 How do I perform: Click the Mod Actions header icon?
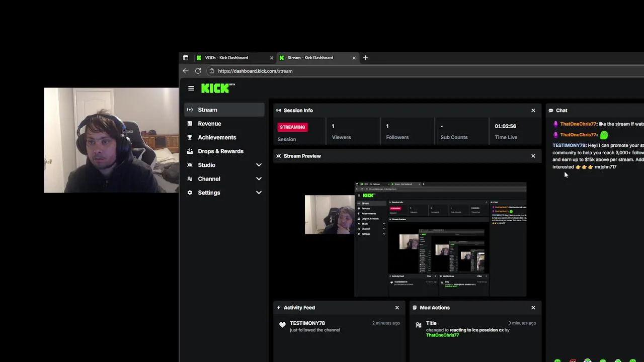coord(415,308)
